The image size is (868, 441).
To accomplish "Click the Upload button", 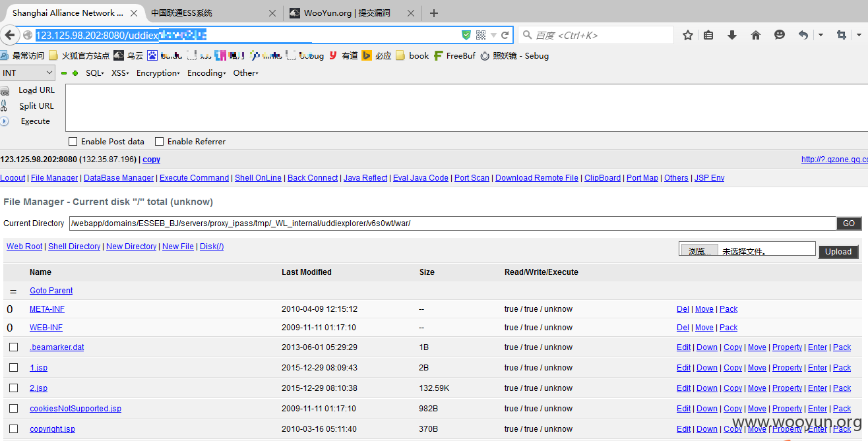I will pos(838,252).
